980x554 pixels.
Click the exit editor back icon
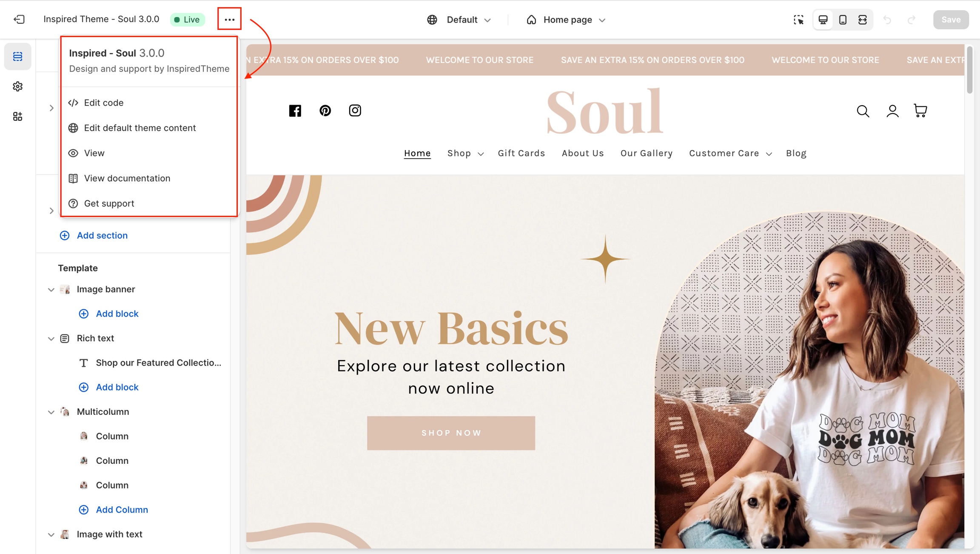[x=19, y=20]
